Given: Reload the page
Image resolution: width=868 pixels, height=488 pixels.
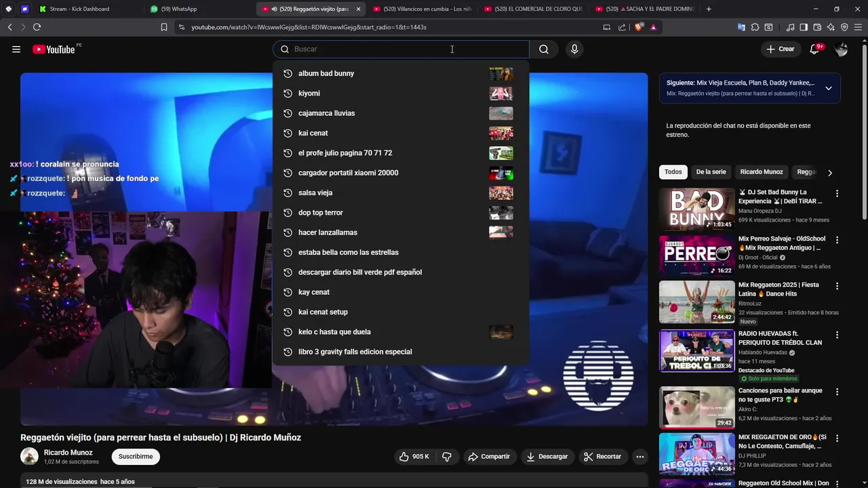Looking at the screenshot, I should click(x=37, y=27).
